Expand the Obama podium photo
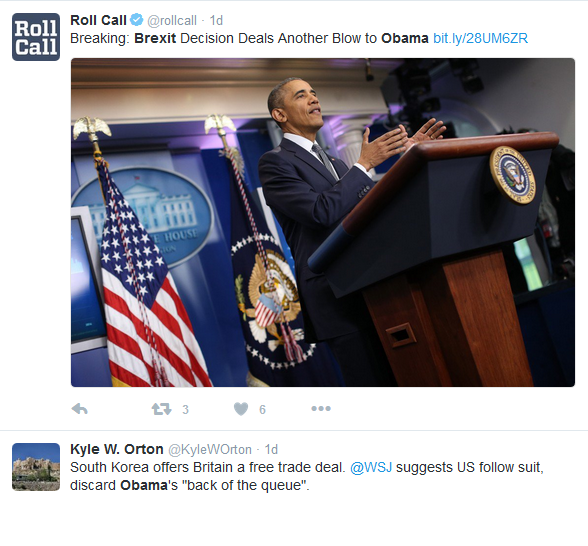Screen dimensions: 588x546 pyautogui.click(x=323, y=222)
